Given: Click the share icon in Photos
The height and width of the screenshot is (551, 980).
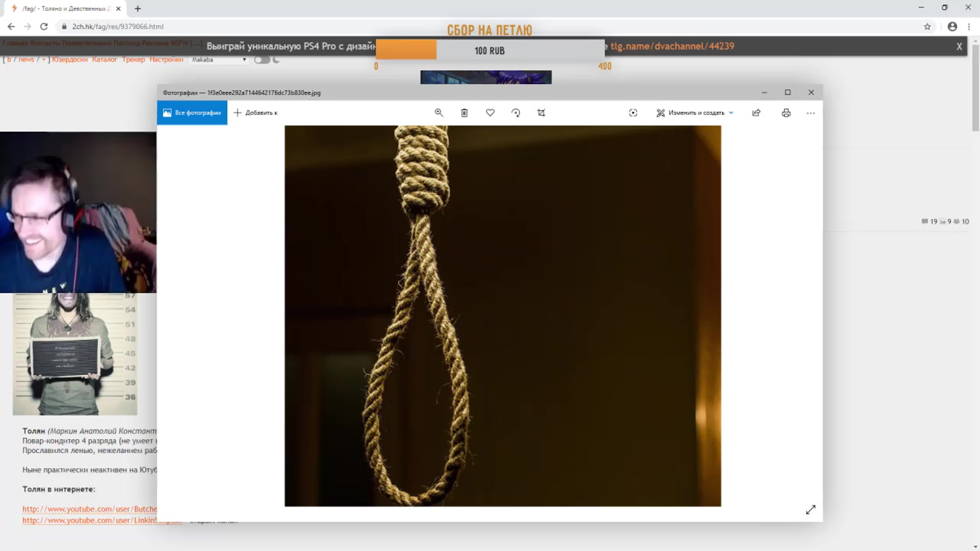Looking at the screenshot, I should tap(756, 113).
